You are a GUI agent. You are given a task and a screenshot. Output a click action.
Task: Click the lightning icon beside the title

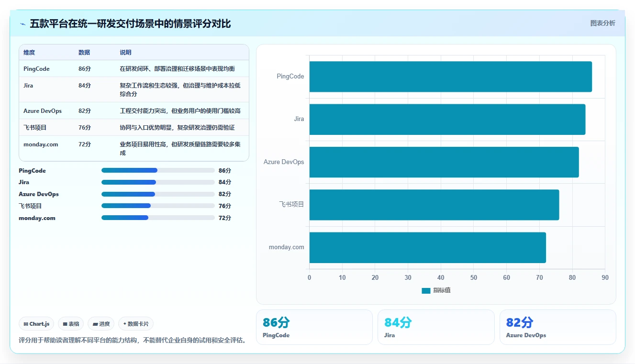(x=22, y=24)
